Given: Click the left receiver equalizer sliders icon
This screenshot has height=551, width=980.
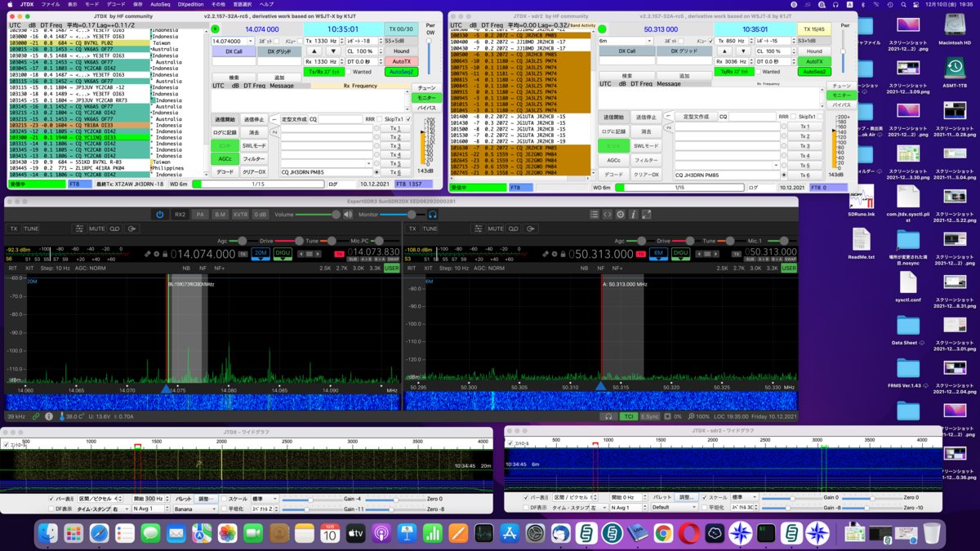Looking at the screenshot, I should coord(79,229).
